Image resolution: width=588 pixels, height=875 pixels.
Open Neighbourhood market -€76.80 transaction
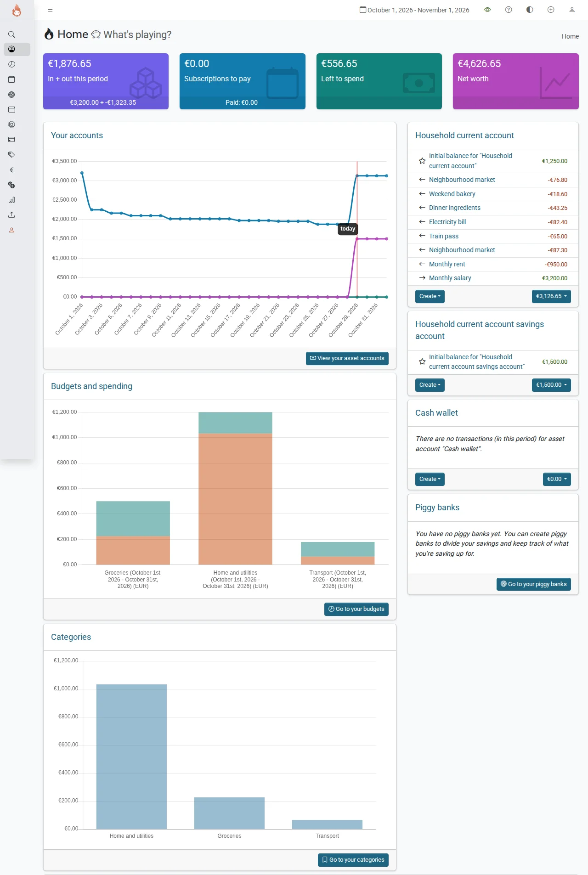click(x=462, y=180)
